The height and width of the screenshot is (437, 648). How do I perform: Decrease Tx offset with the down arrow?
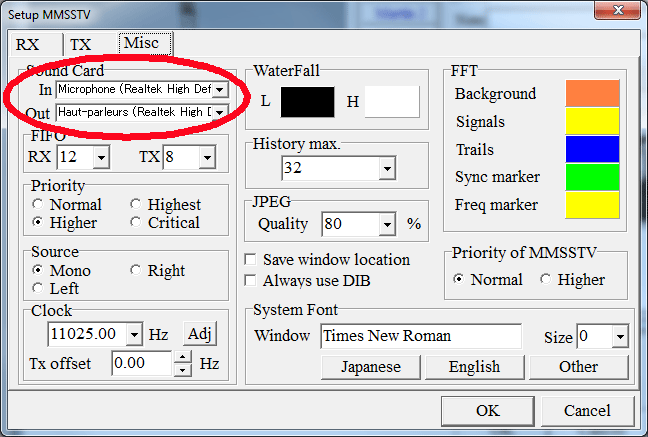click(x=182, y=370)
